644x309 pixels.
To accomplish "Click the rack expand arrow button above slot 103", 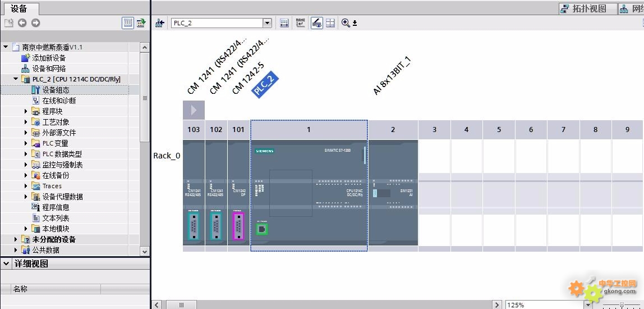I will [x=194, y=110].
